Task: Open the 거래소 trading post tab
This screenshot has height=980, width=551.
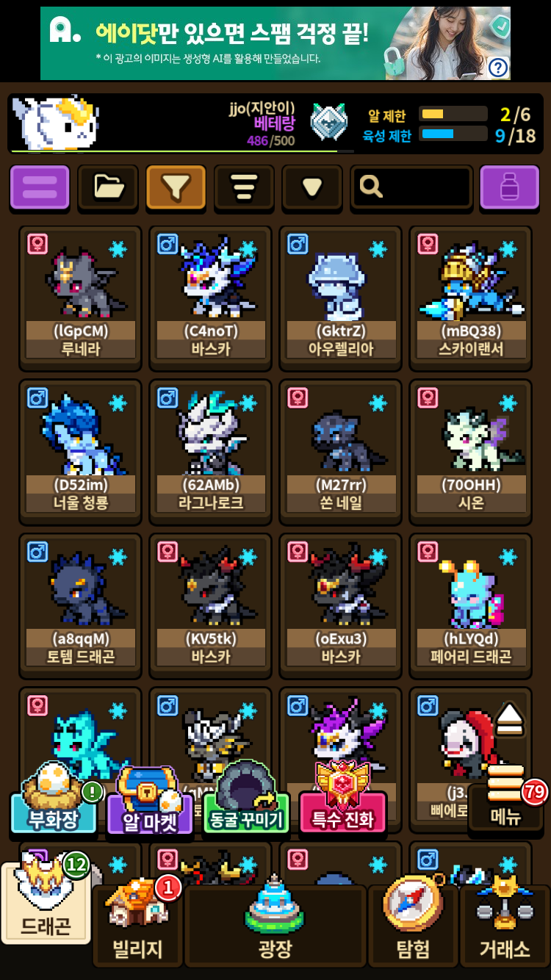Action: (x=505, y=926)
